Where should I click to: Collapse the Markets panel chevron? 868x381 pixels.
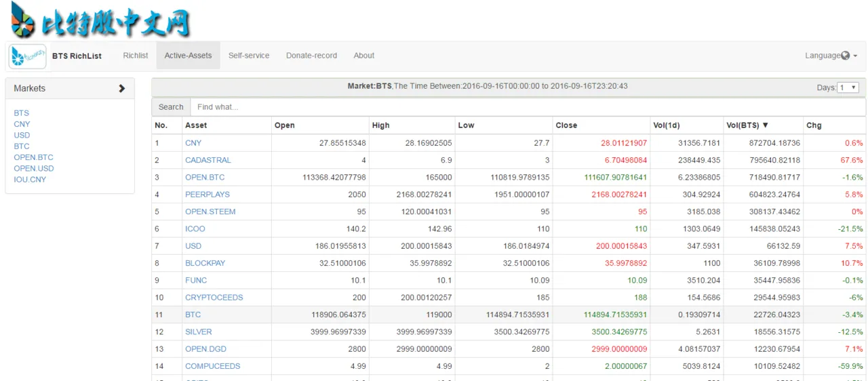[x=122, y=88]
